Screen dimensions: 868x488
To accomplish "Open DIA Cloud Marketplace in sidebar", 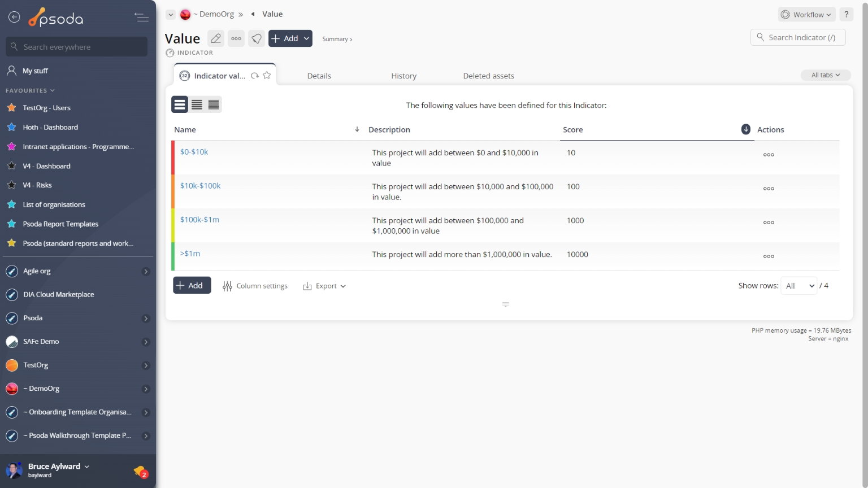I will [59, 295].
